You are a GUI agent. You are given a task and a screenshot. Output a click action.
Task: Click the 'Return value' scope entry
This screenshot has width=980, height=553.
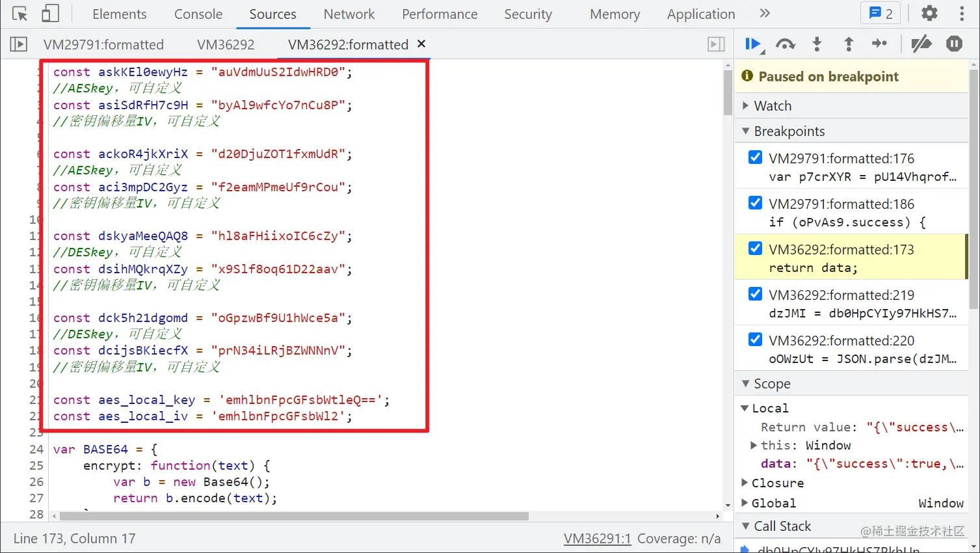point(862,427)
